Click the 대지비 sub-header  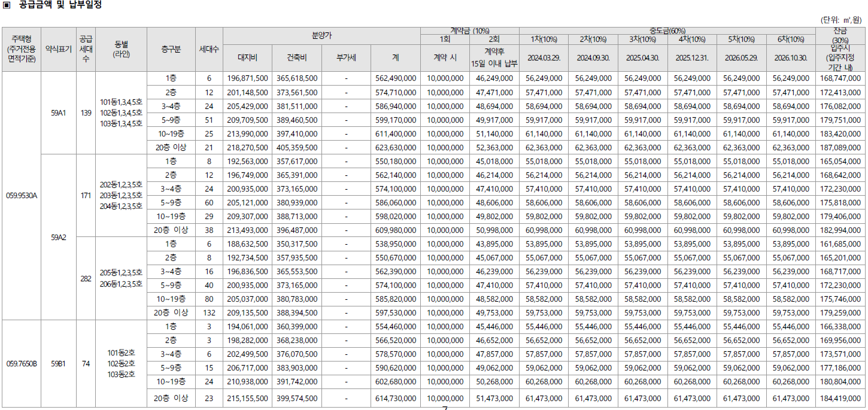coord(247,58)
